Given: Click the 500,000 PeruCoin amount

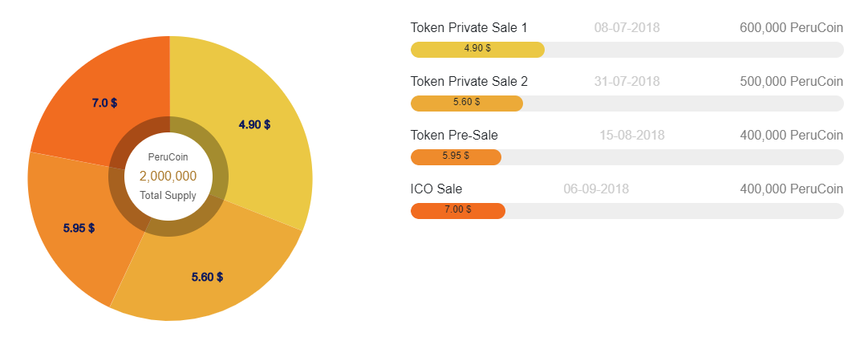Looking at the screenshot, I should 791,81.
